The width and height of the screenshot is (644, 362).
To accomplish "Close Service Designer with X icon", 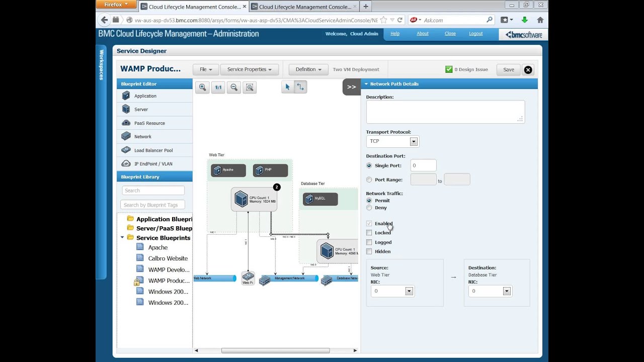I will pos(528,70).
